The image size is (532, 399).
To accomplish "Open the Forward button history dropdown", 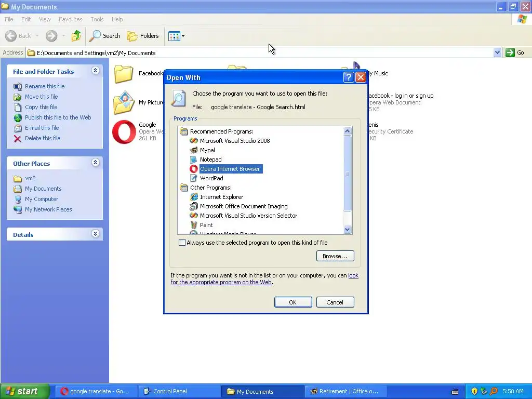I will [x=63, y=36].
